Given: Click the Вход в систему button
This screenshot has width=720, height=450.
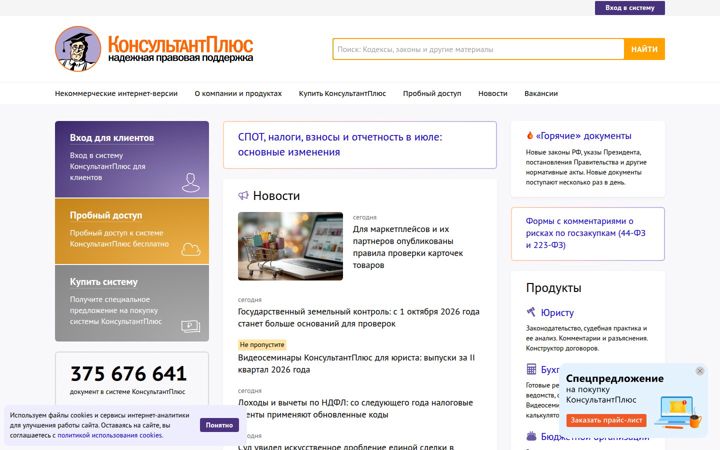Looking at the screenshot, I should [630, 8].
